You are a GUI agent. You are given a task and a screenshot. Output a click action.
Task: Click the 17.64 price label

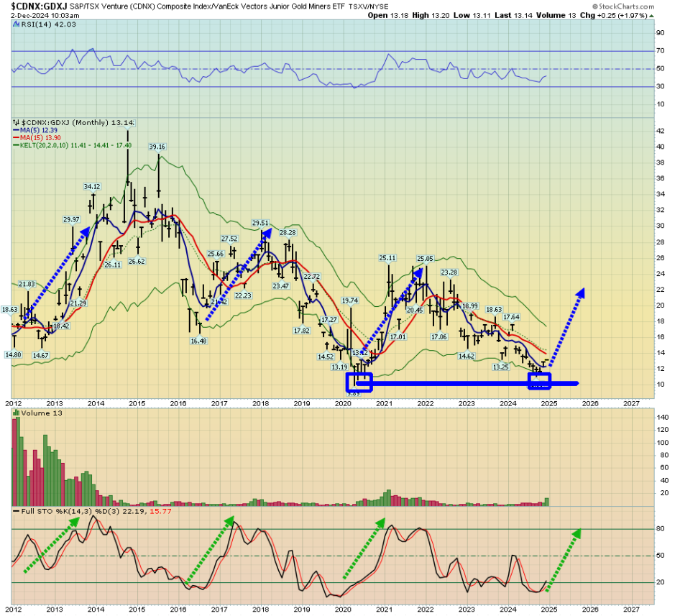[512, 317]
